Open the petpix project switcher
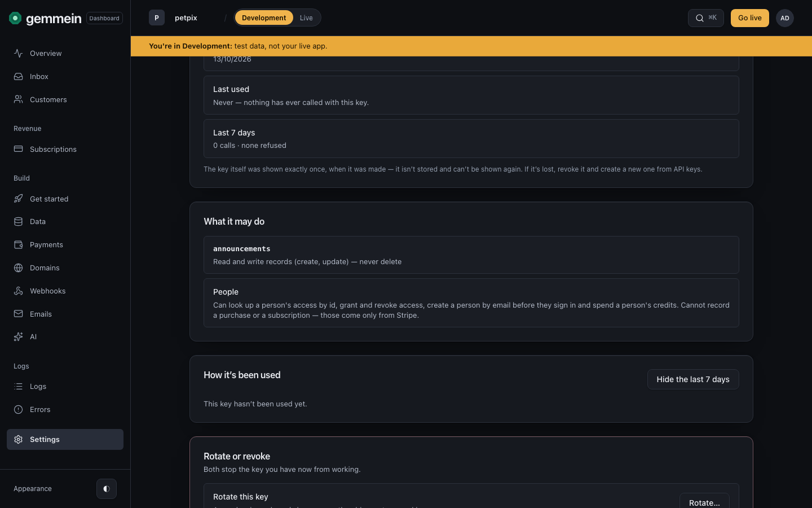This screenshot has width=812, height=508. (x=186, y=18)
